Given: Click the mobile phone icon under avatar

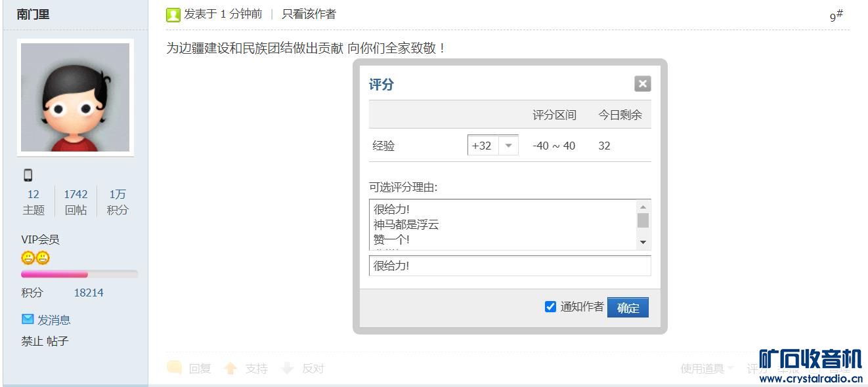Looking at the screenshot, I should click(28, 175).
